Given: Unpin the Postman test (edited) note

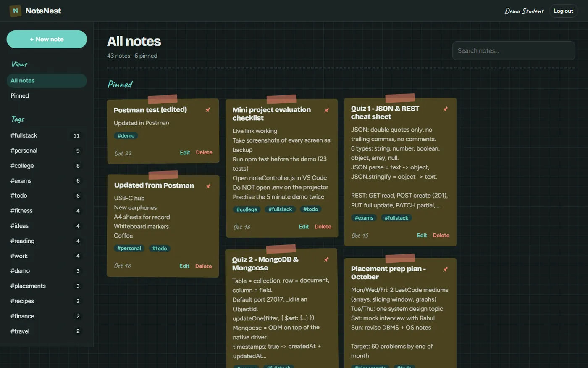Looking at the screenshot, I should 208,110.
